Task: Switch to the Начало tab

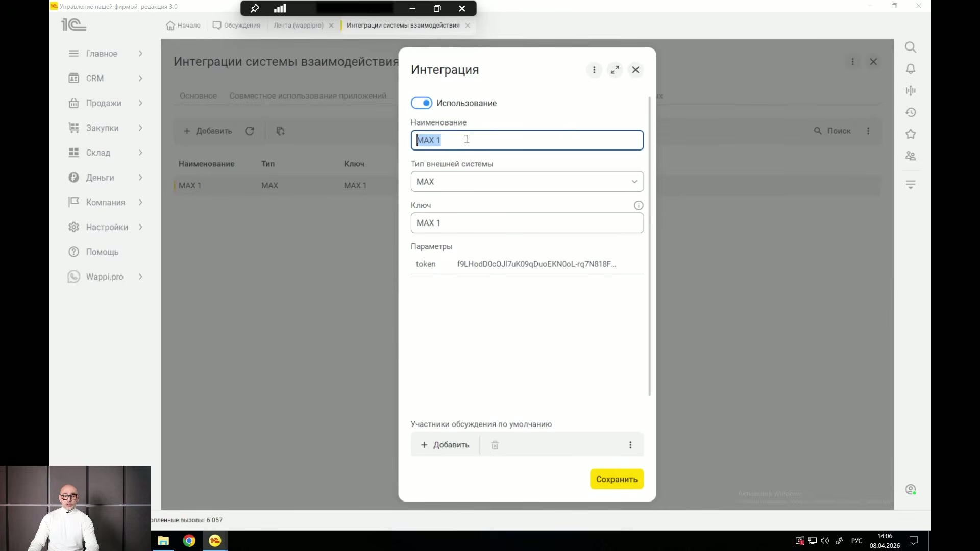Action: click(x=183, y=25)
